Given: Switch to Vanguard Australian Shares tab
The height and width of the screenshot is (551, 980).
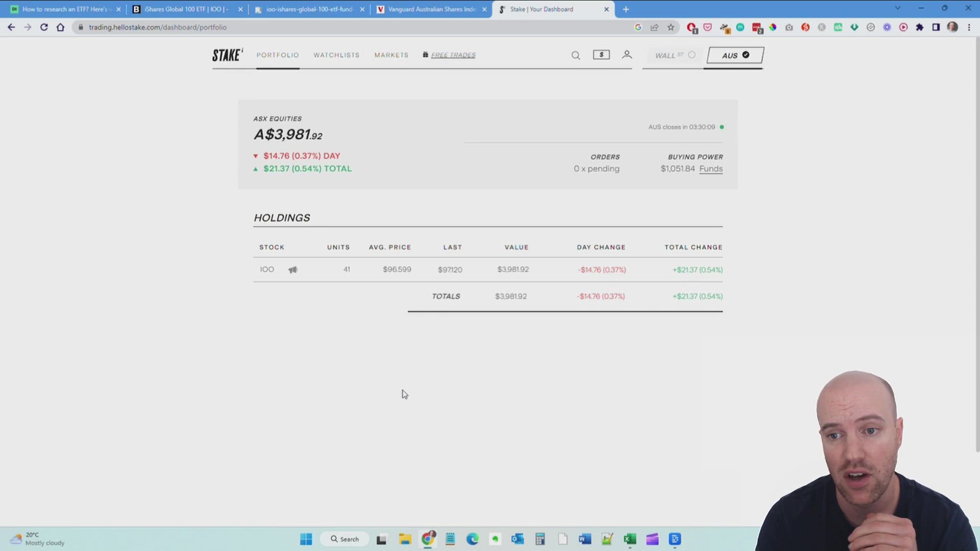Looking at the screenshot, I should pos(431,9).
